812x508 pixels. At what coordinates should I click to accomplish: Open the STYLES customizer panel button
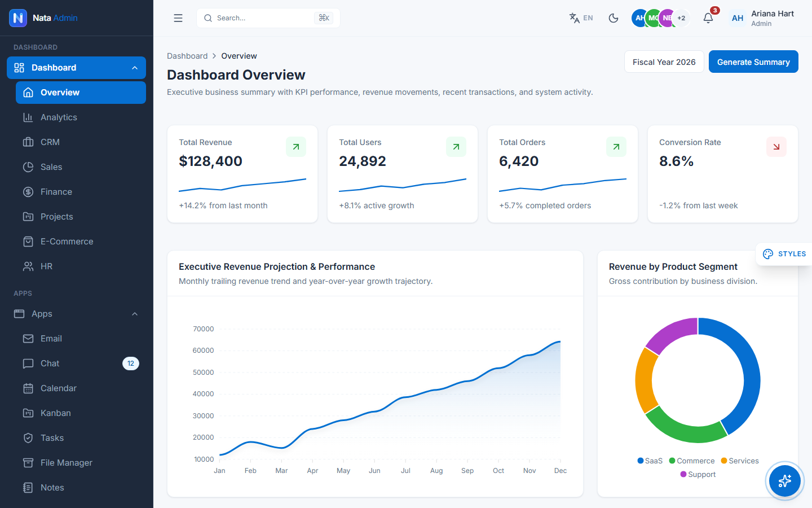pyautogui.click(x=784, y=254)
